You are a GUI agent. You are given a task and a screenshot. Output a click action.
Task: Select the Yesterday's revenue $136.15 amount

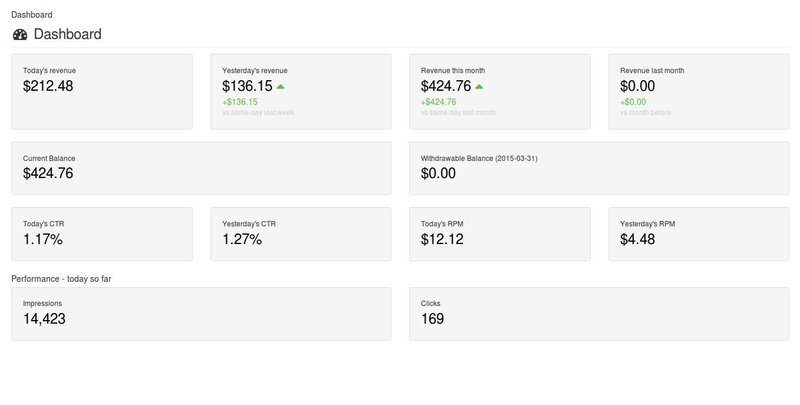[x=247, y=86]
